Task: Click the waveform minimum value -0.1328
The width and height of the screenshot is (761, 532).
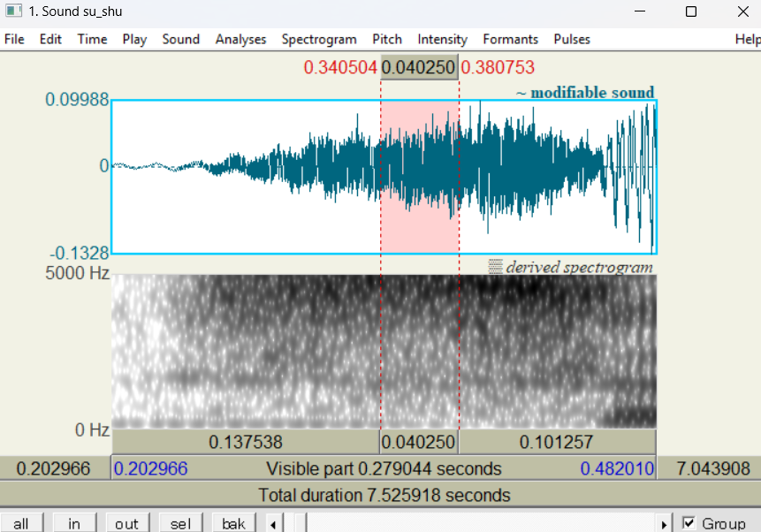Action: click(80, 253)
